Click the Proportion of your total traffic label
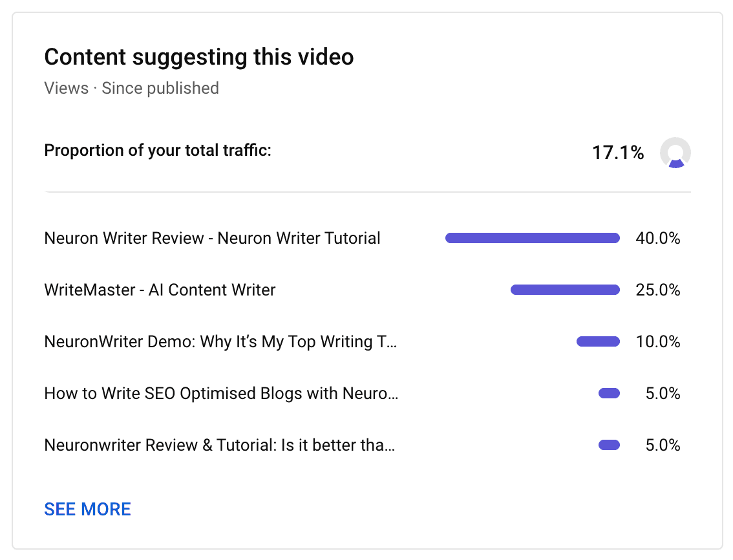733x560 pixels. 158,150
